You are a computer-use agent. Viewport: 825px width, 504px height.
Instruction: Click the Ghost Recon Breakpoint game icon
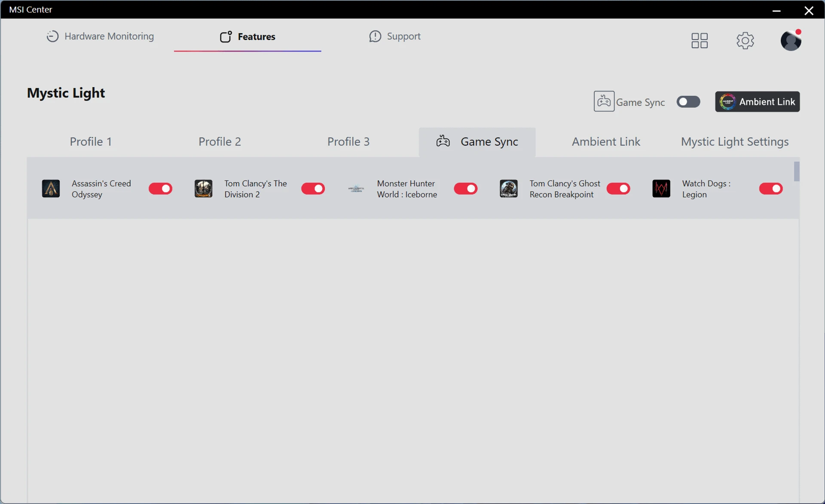click(508, 189)
